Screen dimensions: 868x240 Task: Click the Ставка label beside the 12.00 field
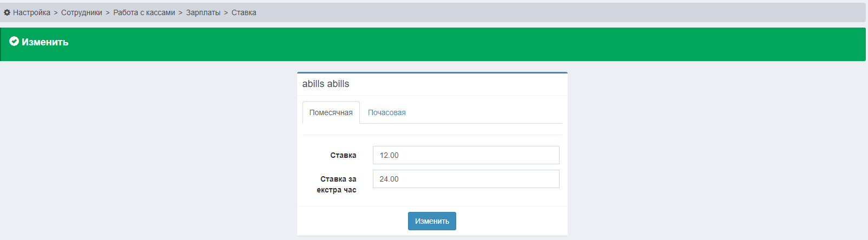(343, 155)
